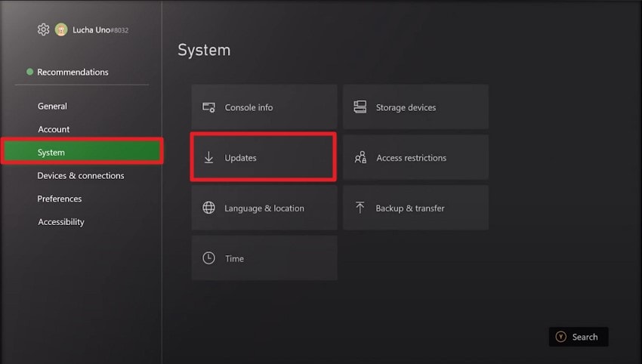Open the Backup & transfer tile

(415, 208)
